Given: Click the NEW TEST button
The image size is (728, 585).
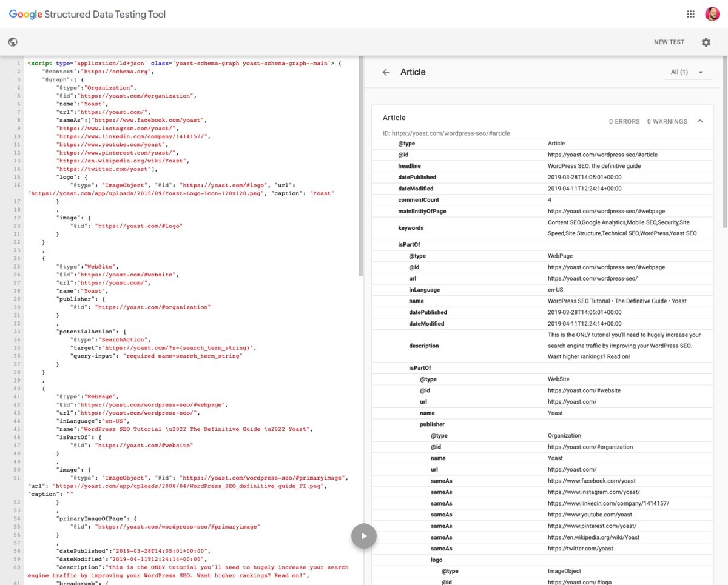Looking at the screenshot, I should tap(669, 42).
